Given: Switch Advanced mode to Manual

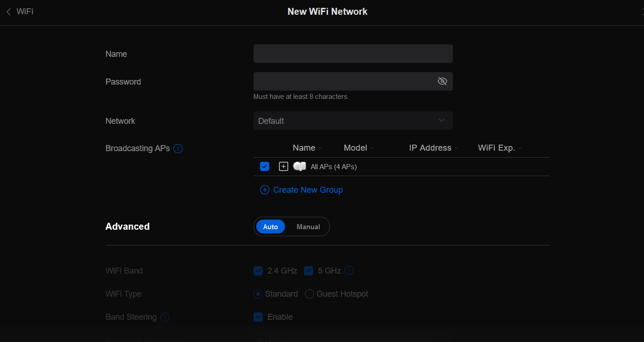Looking at the screenshot, I should (308, 226).
